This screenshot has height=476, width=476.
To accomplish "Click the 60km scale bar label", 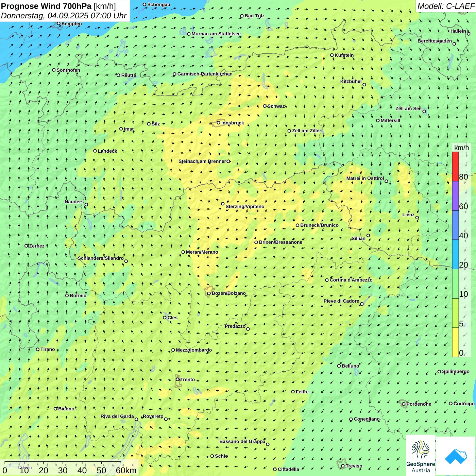I will [126, 470].
